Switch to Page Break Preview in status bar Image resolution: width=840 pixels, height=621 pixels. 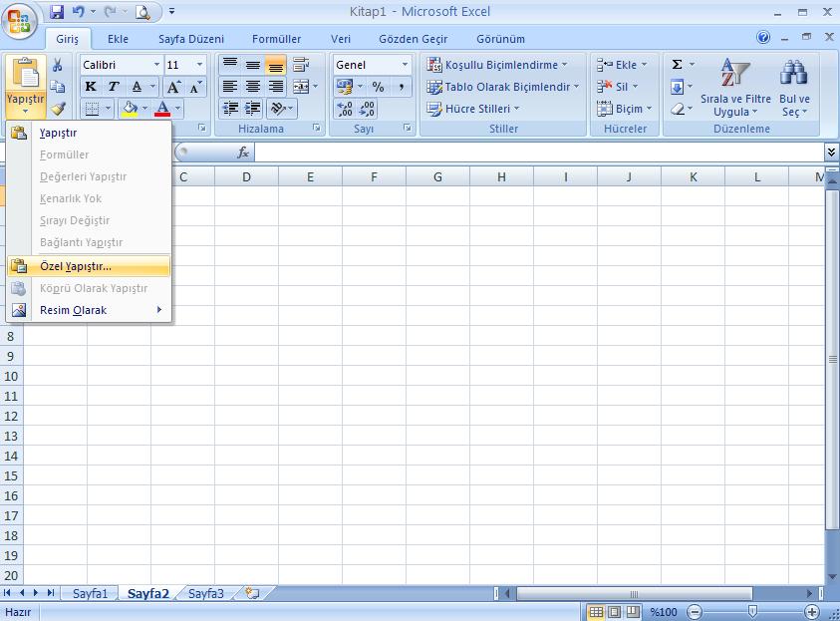pos(633,611)
